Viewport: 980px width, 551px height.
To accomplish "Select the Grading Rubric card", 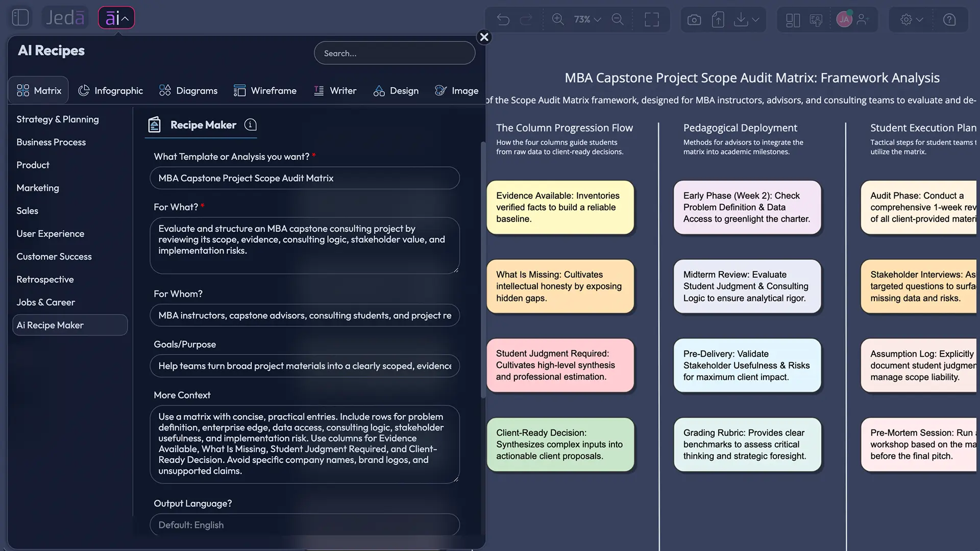I will 747,444.
